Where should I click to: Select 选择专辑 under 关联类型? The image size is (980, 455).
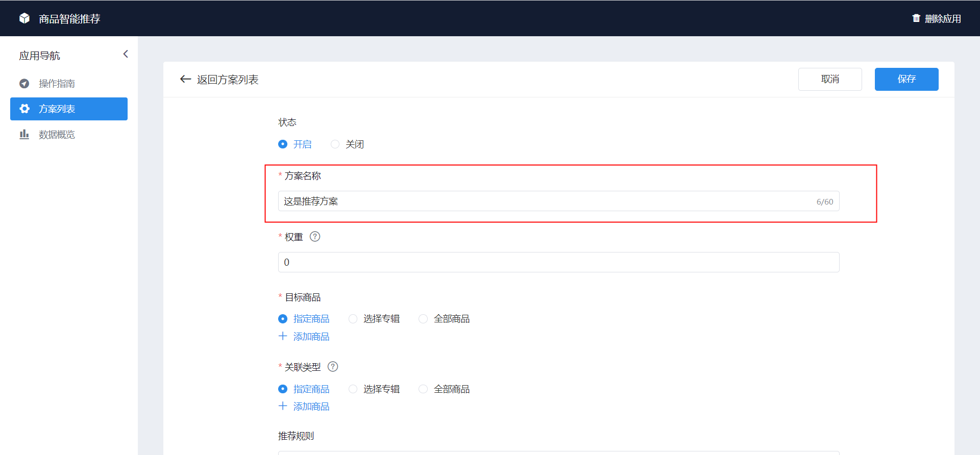click(353, 389)
